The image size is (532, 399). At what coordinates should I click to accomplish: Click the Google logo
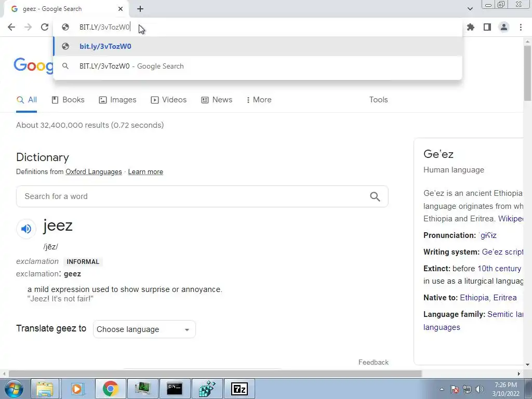tap(33, 65)
